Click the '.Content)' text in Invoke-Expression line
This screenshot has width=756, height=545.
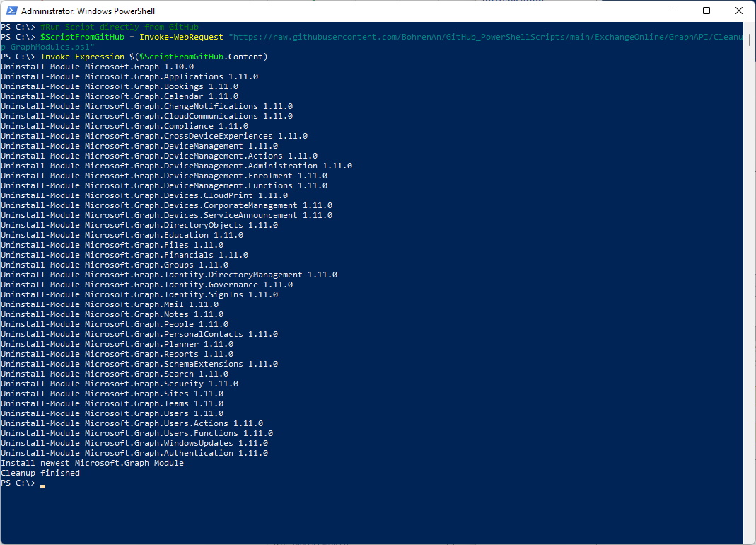click(x=246, y=57)
